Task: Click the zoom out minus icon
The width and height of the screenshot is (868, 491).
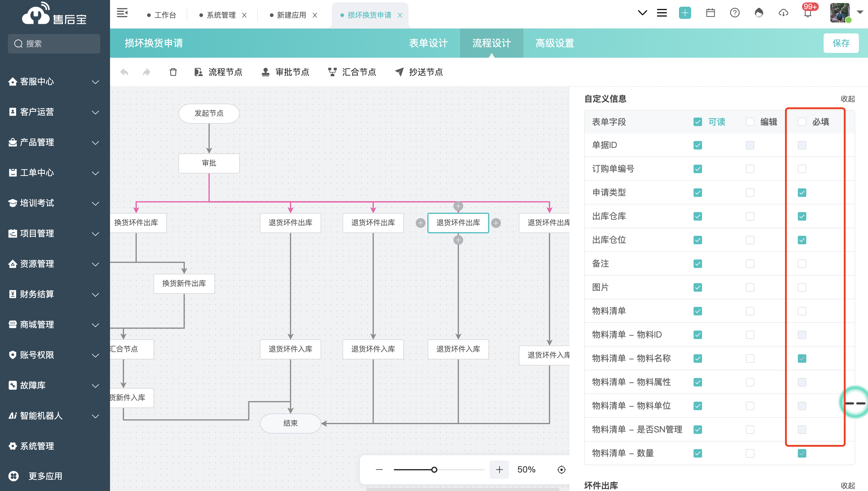Action: 379,469
